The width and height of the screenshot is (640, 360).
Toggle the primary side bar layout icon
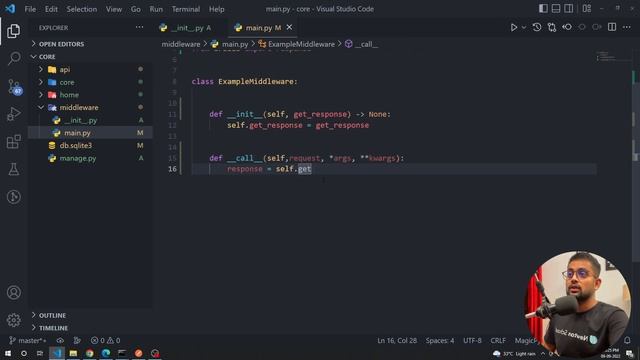click(x=543, y=9)
